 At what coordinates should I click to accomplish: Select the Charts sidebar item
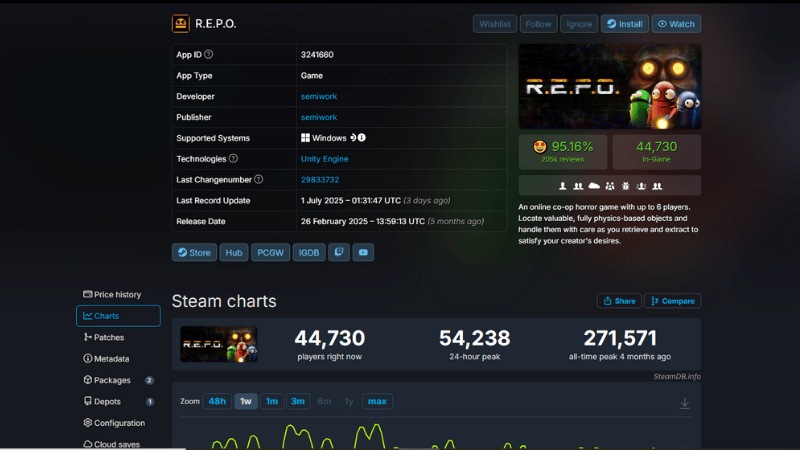118,316
